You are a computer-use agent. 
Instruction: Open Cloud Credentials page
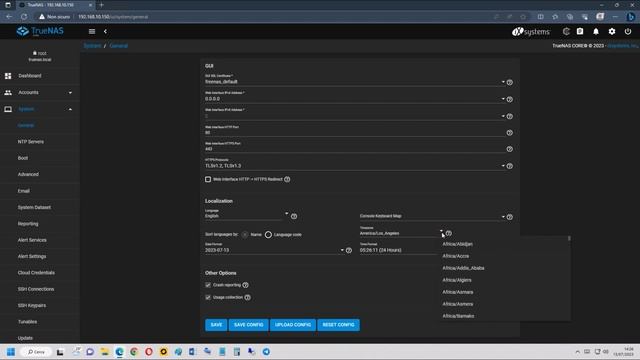coord(36,273)
